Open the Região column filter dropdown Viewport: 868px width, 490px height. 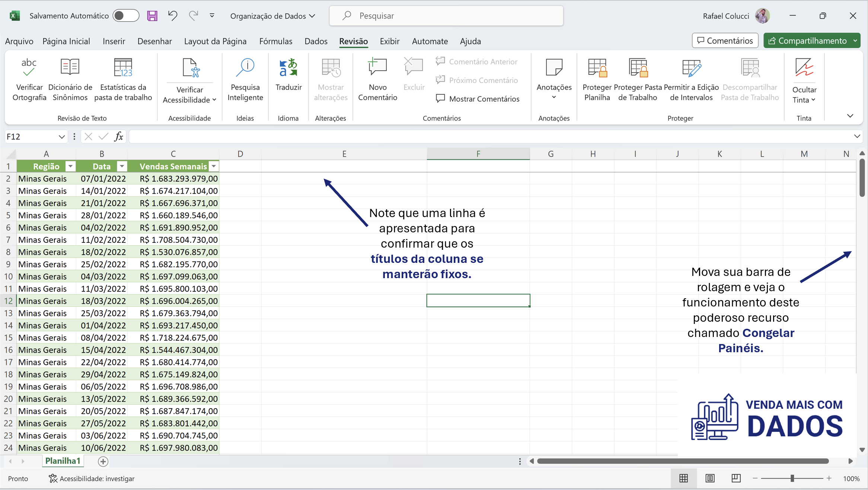pos(70,166)
